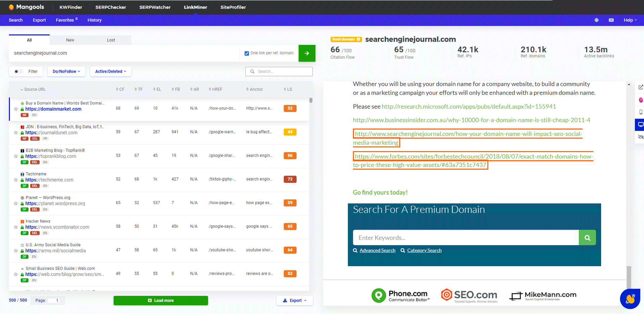Open KWFinder tool
The image size is (644, 314).
pos(71,7)
